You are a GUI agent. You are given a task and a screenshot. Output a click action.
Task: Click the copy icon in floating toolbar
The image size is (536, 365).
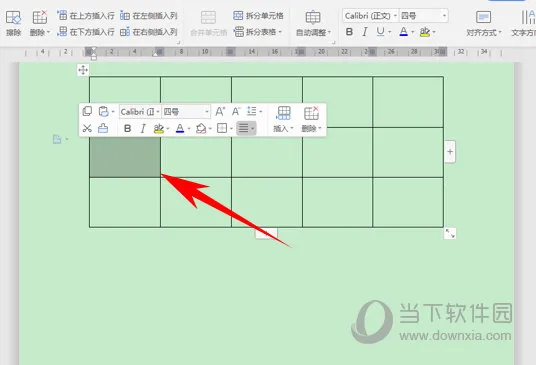(x=87, y=111)
